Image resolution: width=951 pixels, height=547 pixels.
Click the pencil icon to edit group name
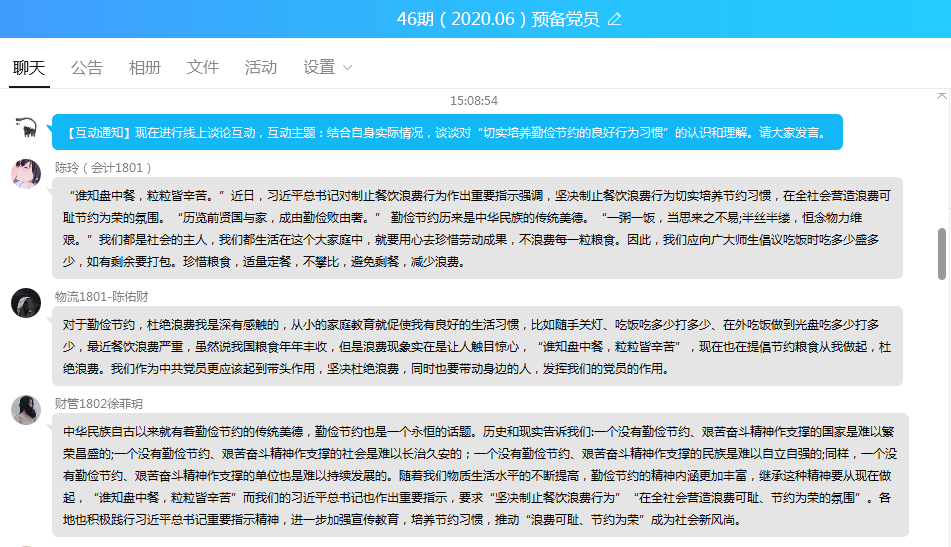[614, 19]
